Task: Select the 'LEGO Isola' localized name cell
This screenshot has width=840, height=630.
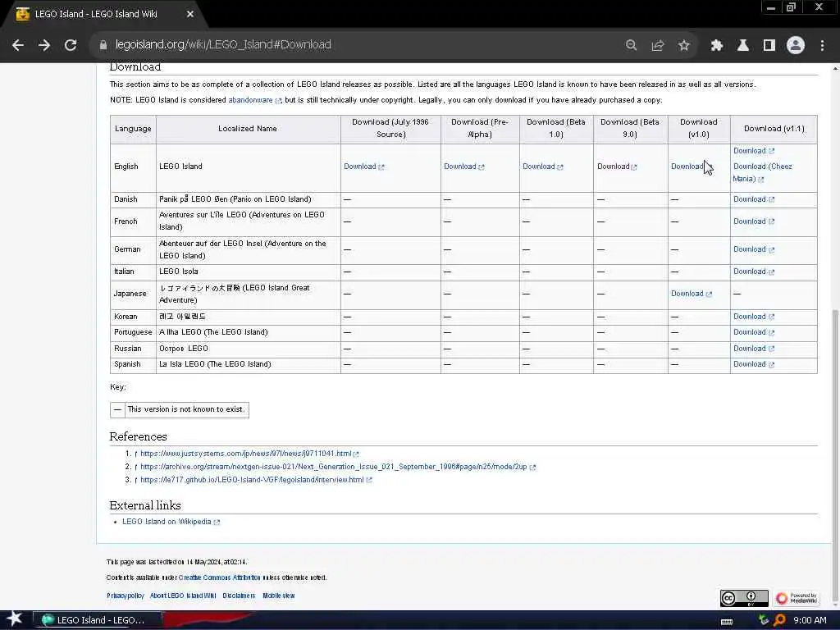Action: tap(248, 272)
